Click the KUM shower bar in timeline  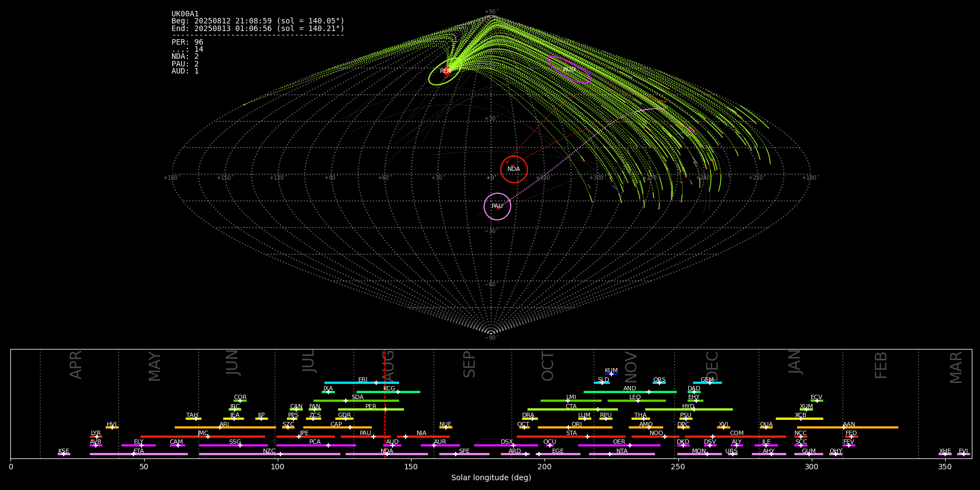pos(611,374)
